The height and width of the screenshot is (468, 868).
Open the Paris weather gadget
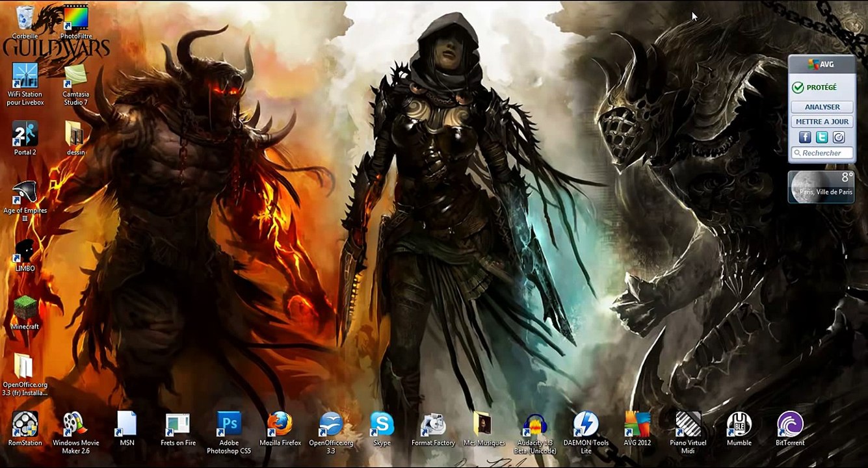click(x=821, y=187)
